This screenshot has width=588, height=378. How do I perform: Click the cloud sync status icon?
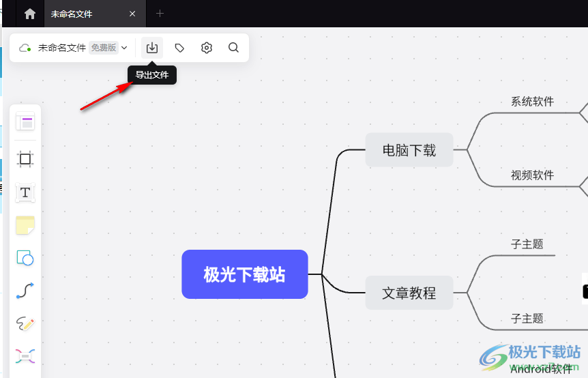click(25, 48)
